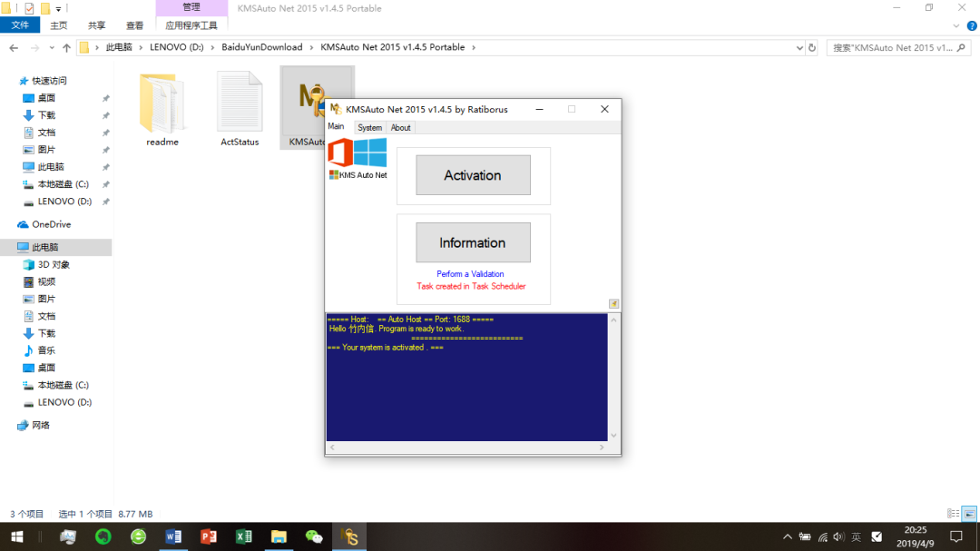Switch to the About tab in KMSAuto
Image resolution: width=980 pixels, height=551 pixels.
tap(401, 128)
